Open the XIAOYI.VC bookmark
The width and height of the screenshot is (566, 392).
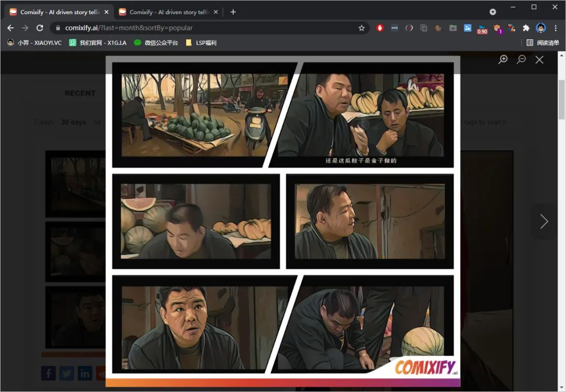(x=34, y=42)
